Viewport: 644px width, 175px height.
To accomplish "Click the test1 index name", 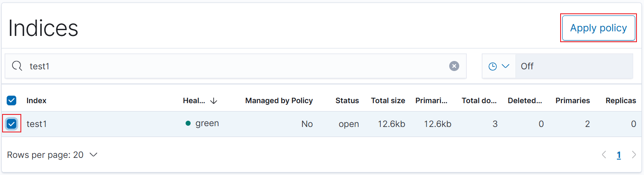I will [37, 124].
